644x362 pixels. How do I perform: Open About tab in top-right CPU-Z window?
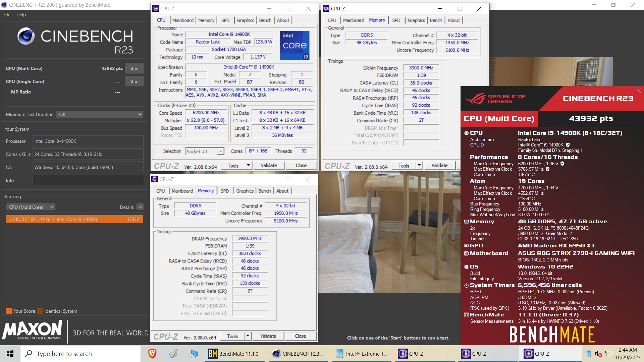point(453,20)
